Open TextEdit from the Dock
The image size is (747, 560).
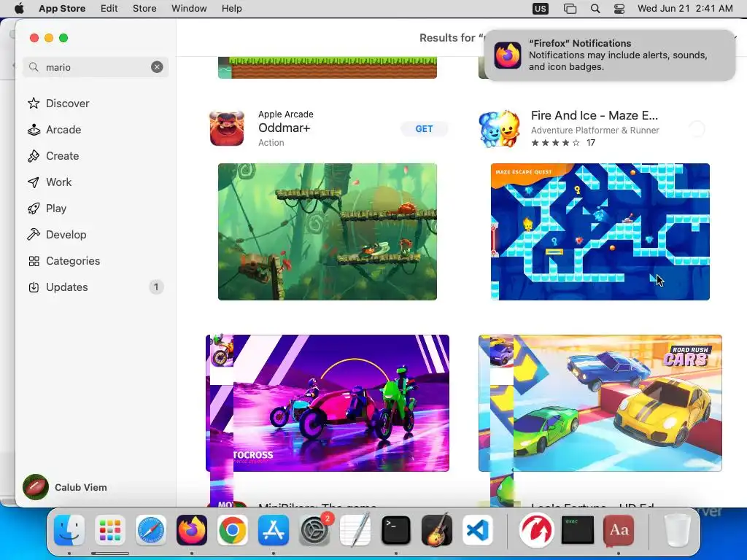coord(355,530)
